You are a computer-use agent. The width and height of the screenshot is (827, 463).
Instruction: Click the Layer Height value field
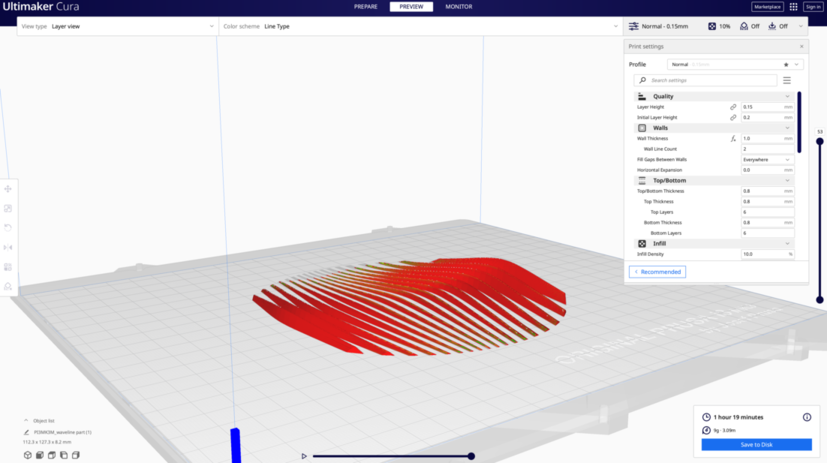[767, 107]
